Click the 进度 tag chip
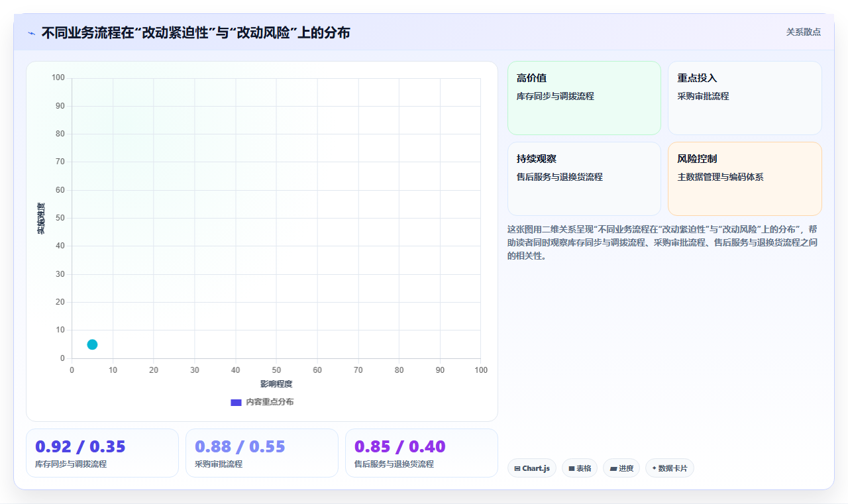 point(621,468)
